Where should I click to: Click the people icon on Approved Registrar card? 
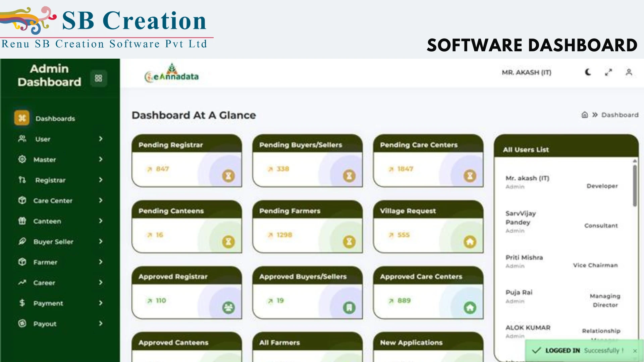(x=228, y=307)
